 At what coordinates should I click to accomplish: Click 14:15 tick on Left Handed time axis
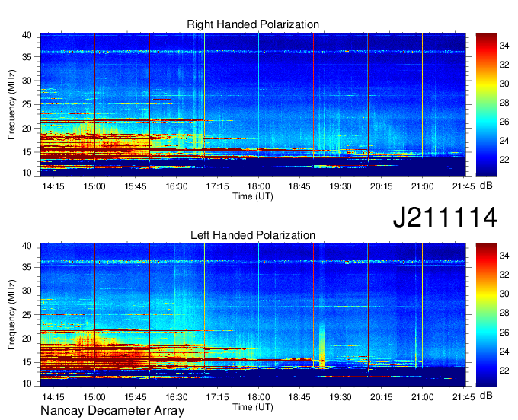pyautogui.click(x=53, y=397)
